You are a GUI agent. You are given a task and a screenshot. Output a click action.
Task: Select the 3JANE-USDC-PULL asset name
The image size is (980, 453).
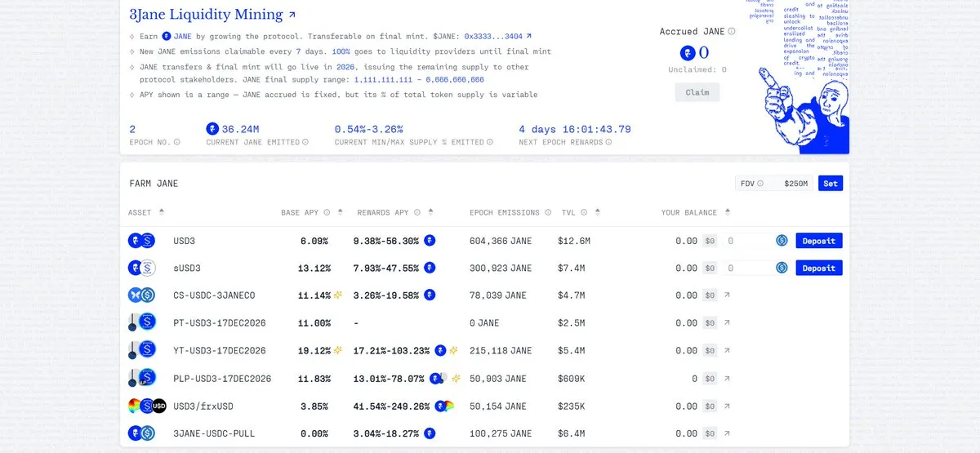pyautogui.click(x=214, y=433)
